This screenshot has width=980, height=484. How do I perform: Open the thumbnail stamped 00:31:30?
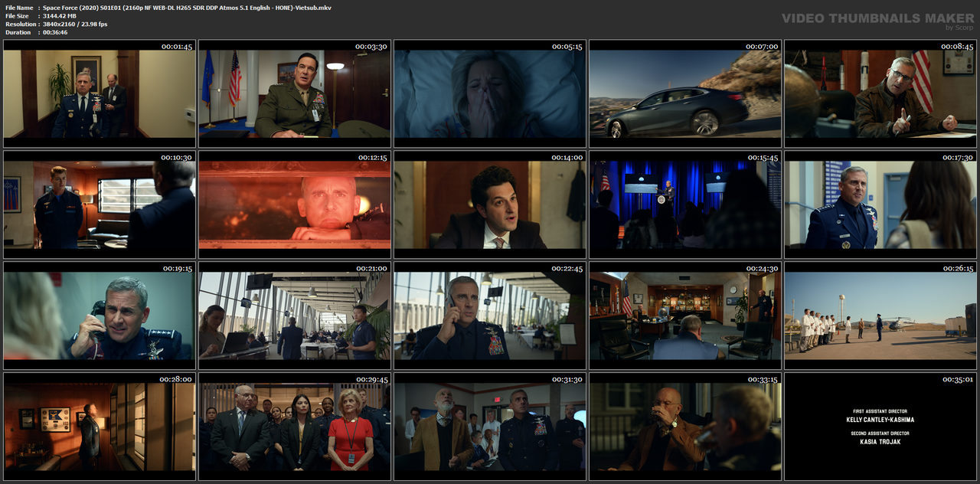(x=490, y=427)
